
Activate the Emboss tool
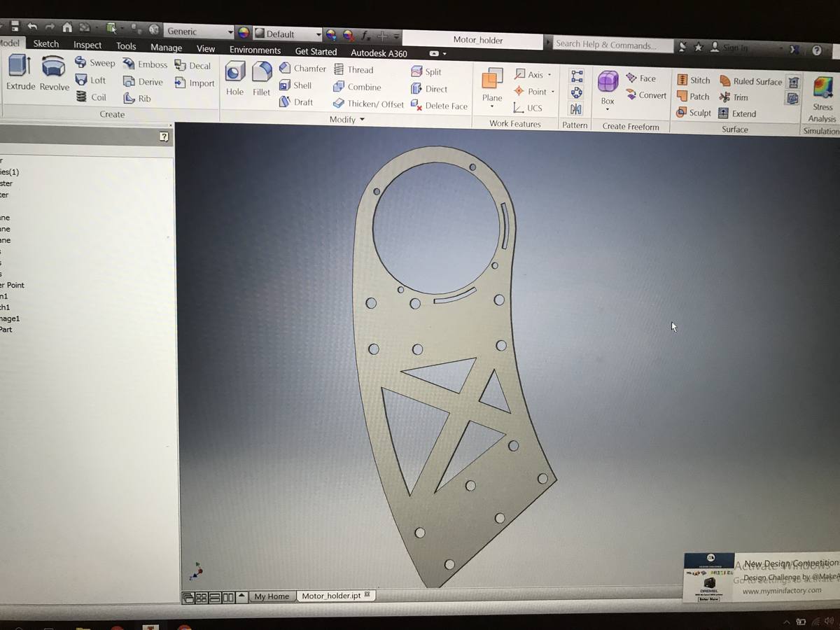145,64
